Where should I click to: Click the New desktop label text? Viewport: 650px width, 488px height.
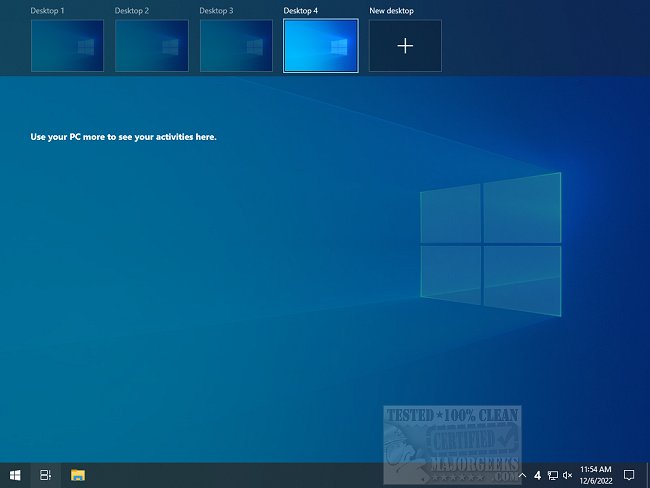tap(391, 11)
